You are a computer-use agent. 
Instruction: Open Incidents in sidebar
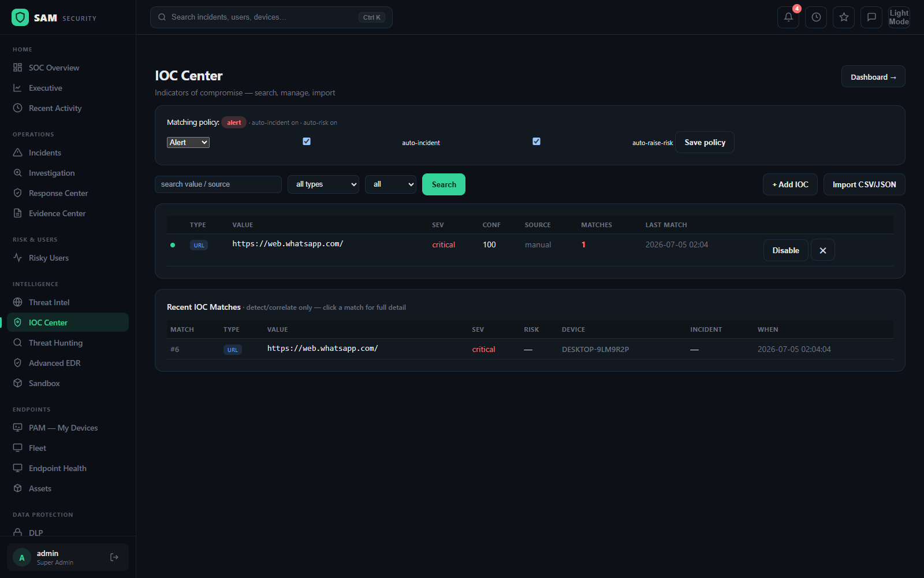(x=68, y=153)
